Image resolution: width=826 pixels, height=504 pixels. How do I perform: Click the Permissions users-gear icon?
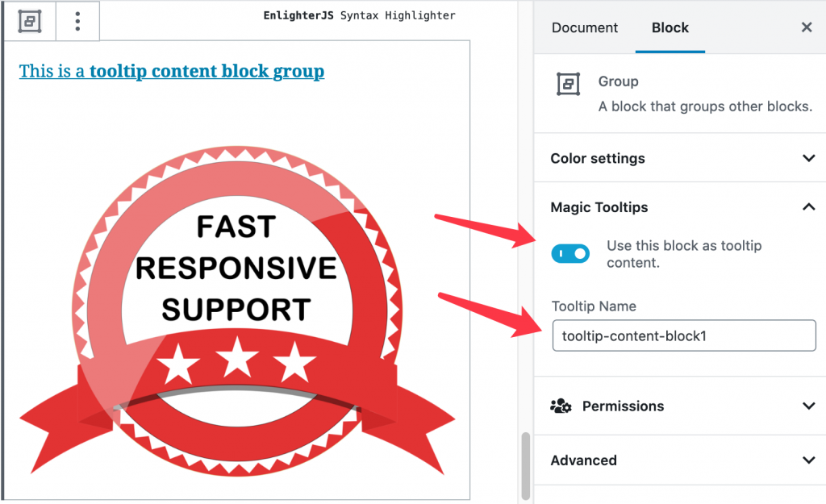tap(561, 406)
